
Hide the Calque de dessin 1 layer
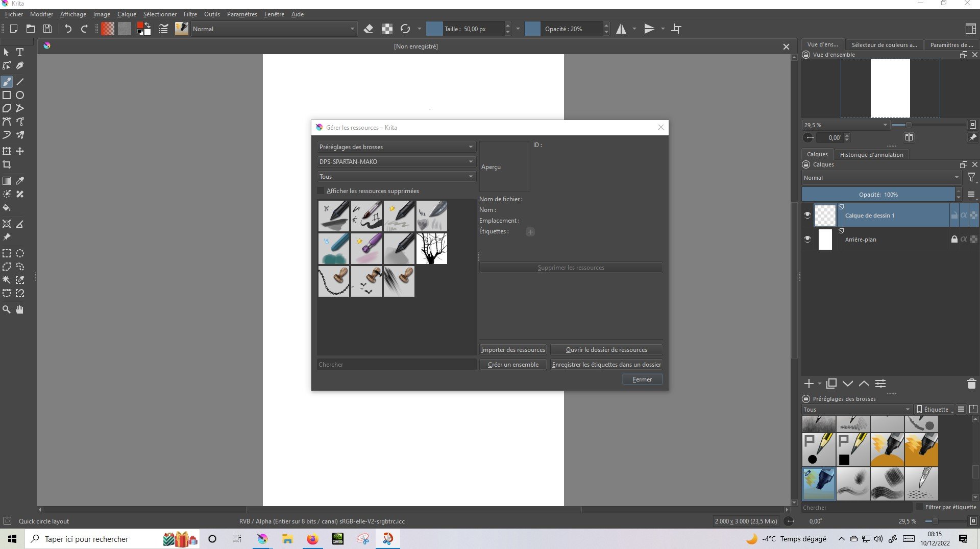807,215
